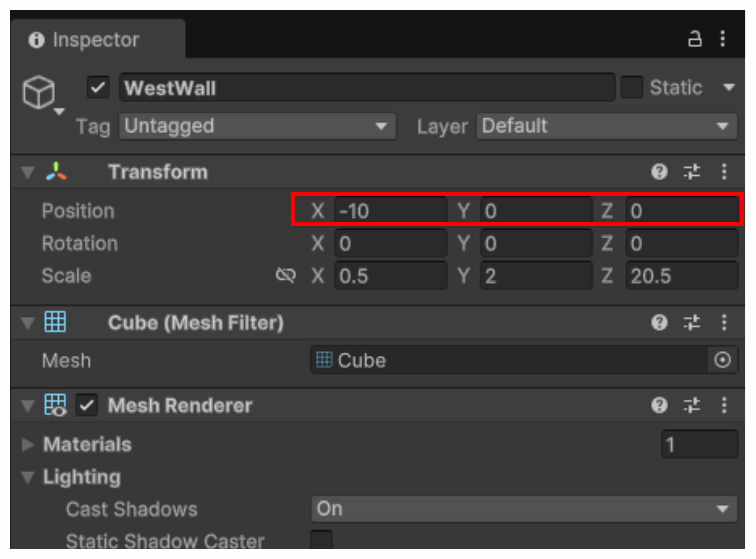Enable the Static checkbox
Screen dimensions: 756x559
tap(632, 88)
